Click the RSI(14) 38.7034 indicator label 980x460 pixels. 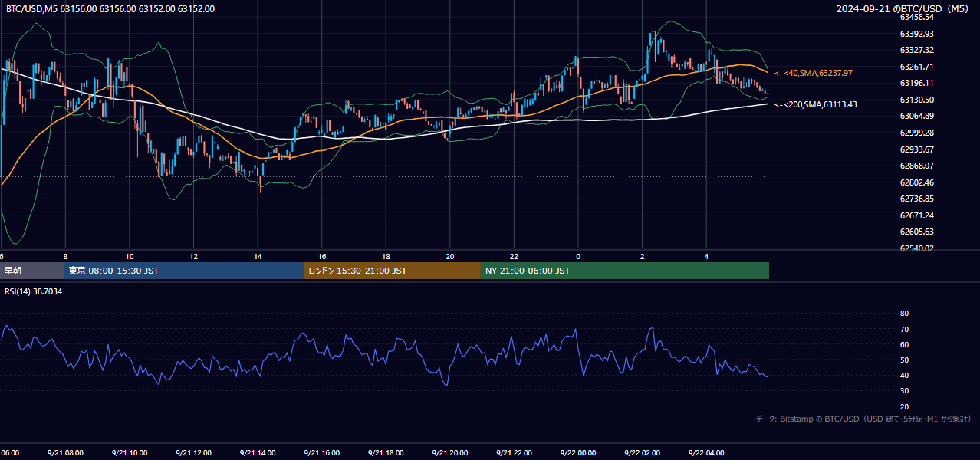[33, 291]
